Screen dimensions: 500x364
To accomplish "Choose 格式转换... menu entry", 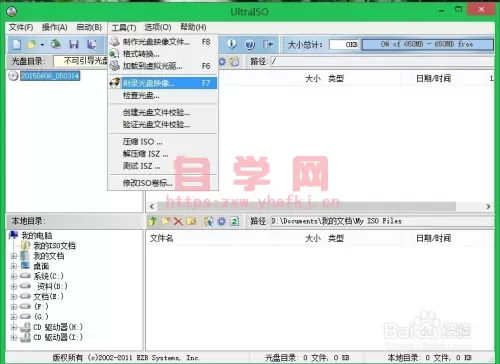I will (163, 54).
